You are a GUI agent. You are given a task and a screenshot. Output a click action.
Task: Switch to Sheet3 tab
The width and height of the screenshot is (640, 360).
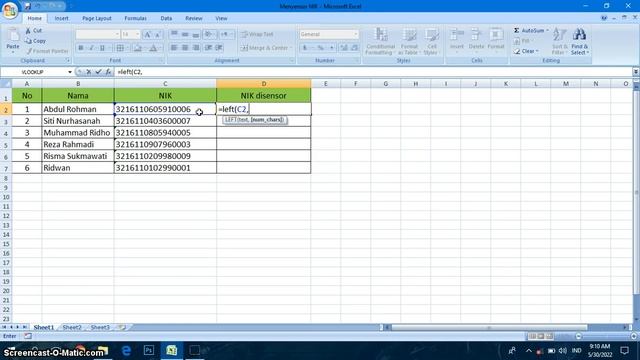(100, 327)
